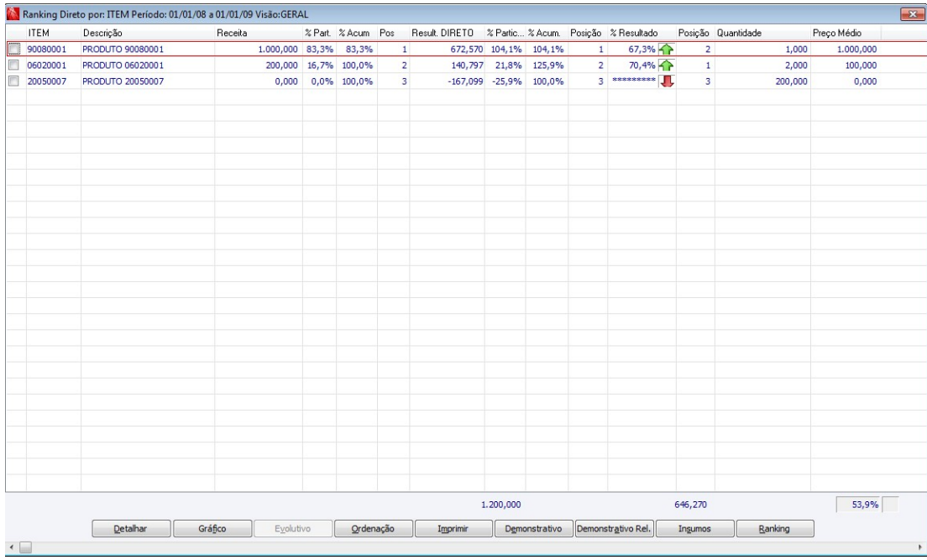Click green up arrow for PRODUTO 06020001
927x560 pixels.
click(667, 65)
